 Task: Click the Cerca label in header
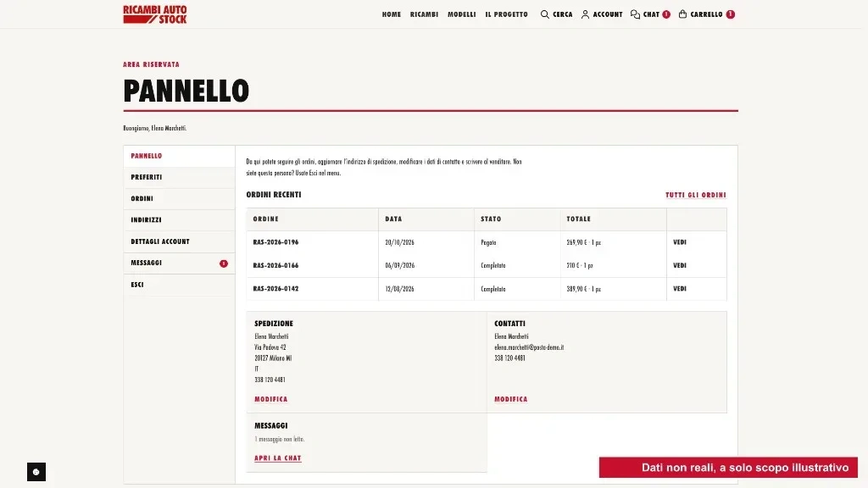click(x=563, y=14)
